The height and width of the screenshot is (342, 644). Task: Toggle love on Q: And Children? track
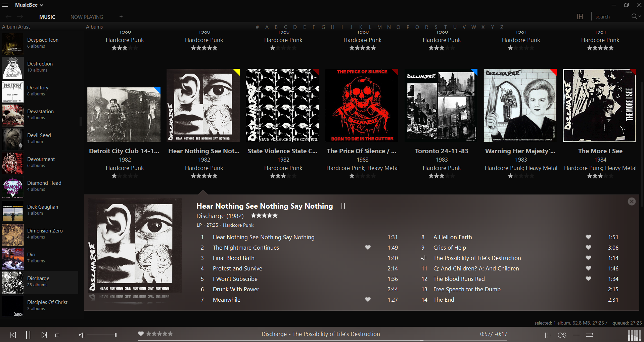[x=588, y=268]
